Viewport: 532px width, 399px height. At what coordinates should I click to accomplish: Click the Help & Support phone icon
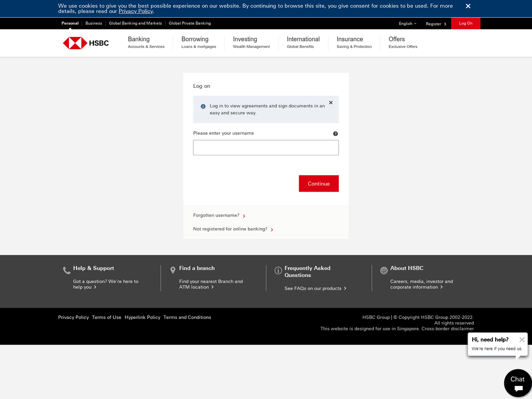66,270
